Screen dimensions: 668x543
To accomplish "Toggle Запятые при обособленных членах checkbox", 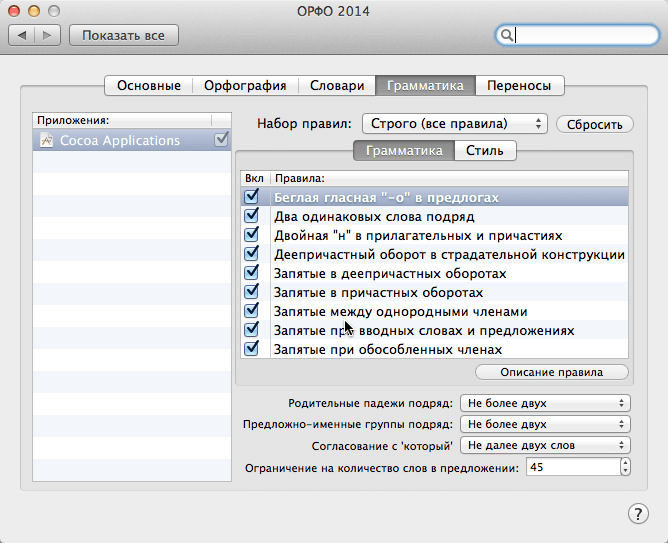I will click(251, 348).
